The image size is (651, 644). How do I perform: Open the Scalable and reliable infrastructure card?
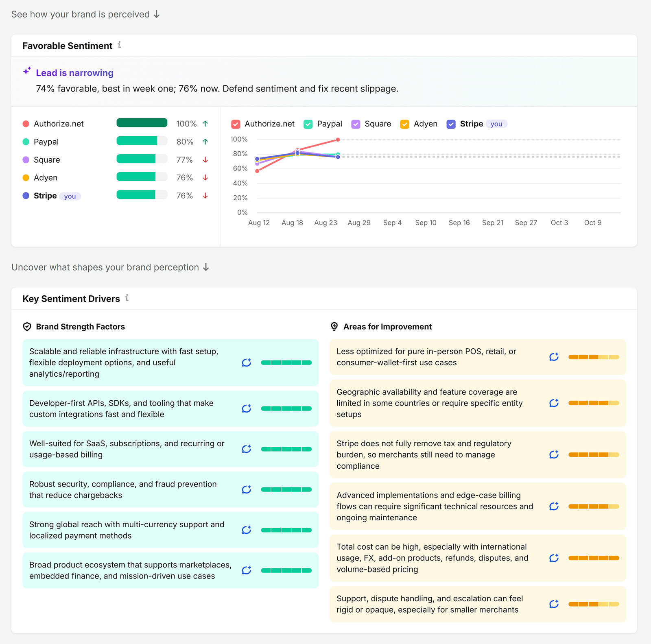point(170,362)
